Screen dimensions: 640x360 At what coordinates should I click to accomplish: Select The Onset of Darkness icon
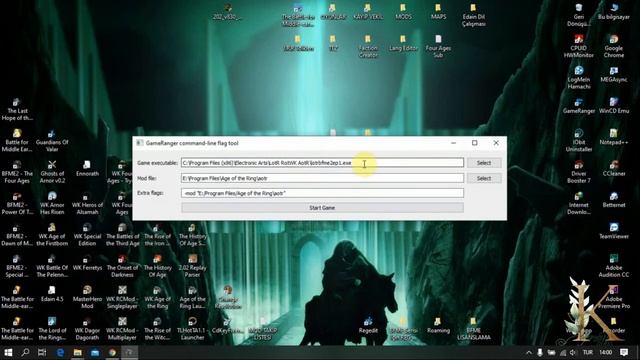[122, 266]
